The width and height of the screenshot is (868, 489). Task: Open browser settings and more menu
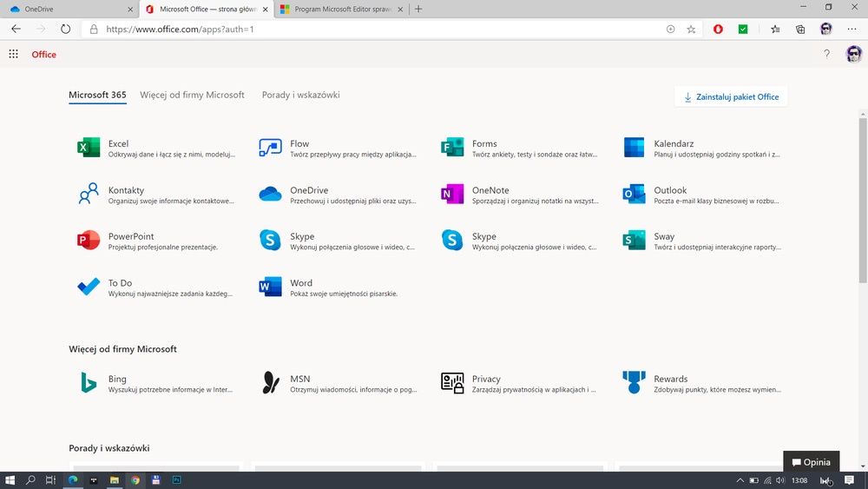pos(852,29)
